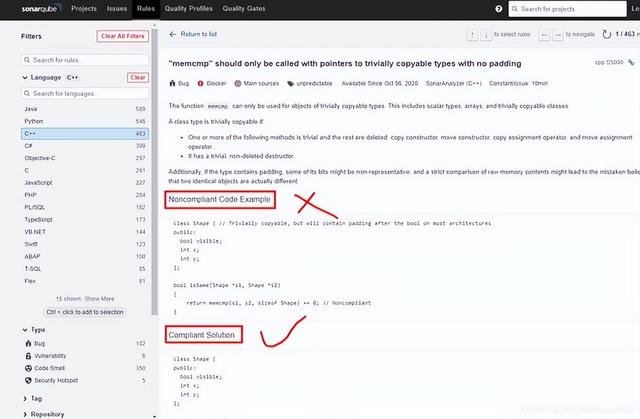Clear the Language filter

coord(138,78)
